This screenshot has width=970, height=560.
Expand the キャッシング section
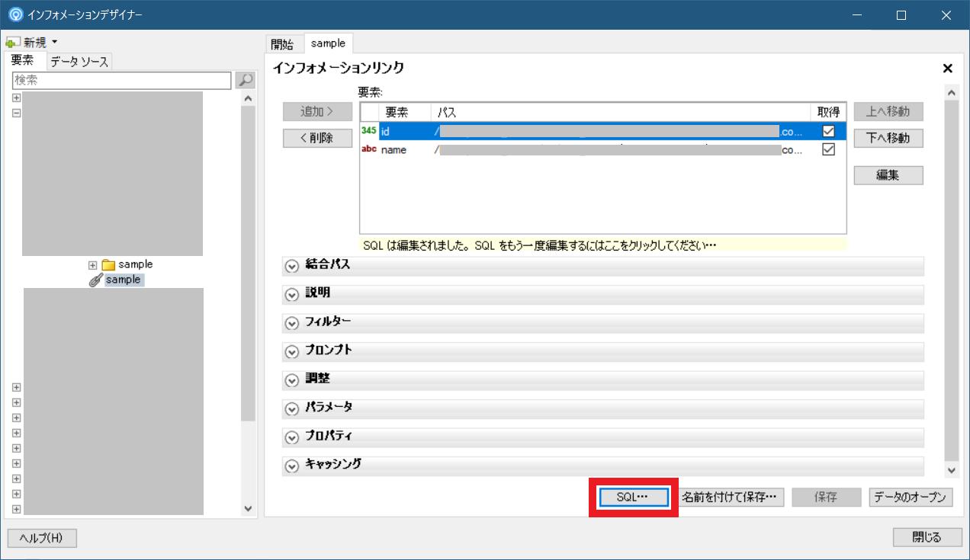[291, 466]
